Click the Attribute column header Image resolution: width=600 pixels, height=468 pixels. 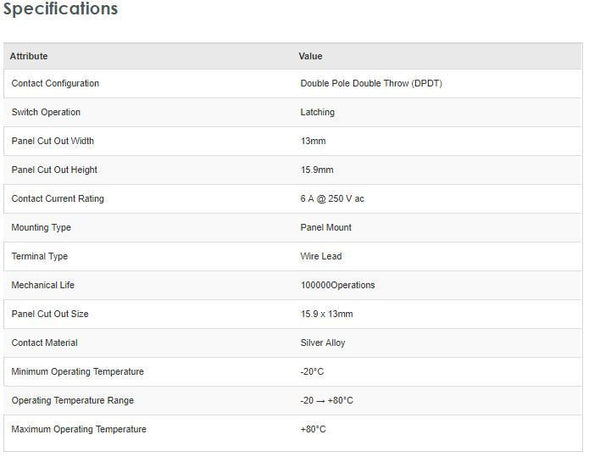click(29, 56)
